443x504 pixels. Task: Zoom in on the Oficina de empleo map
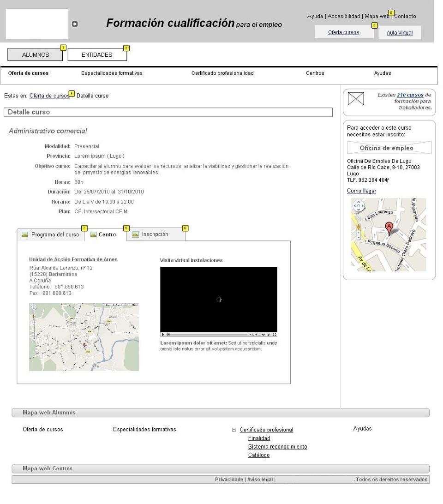pyautogui.click(x=359, y=233)
